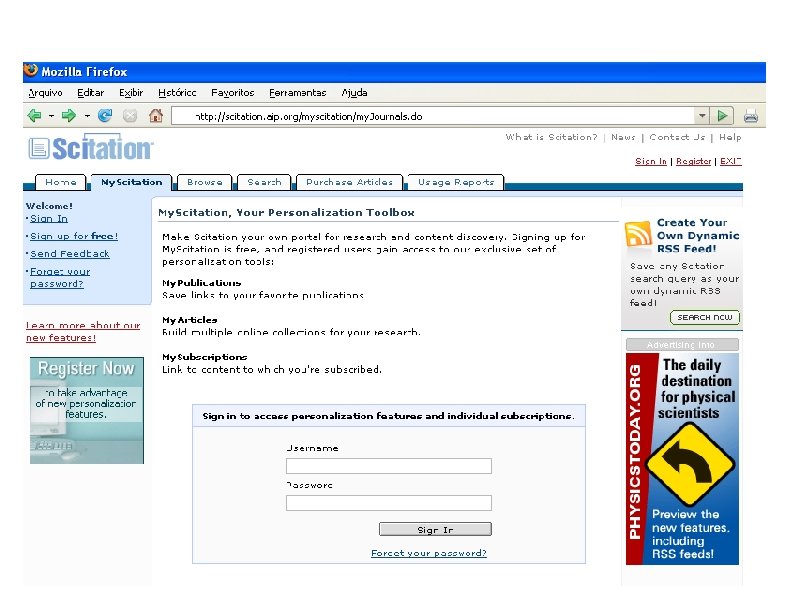Click the Username input field
Image resolution: width=794 pixels, height=595 pixels.
click(389, 466)
